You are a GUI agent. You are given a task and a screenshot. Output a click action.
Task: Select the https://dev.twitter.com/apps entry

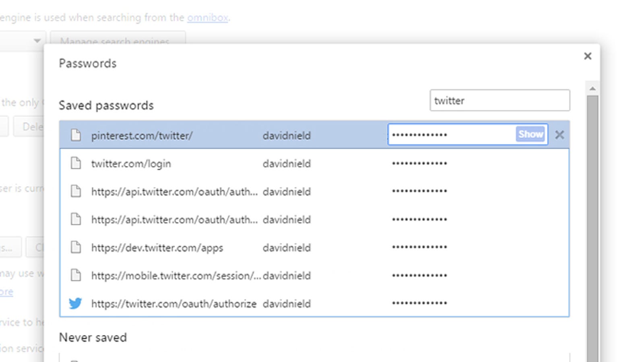(x=157, y=248)
